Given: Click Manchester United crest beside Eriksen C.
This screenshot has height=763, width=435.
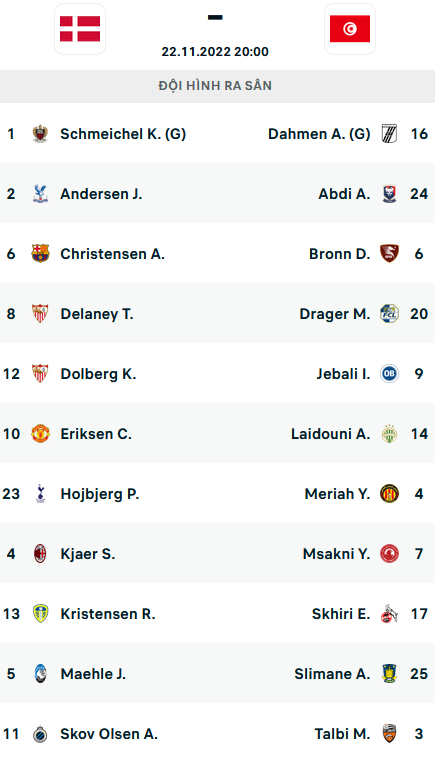Looking at the screenshot, I should coord(40,434).
